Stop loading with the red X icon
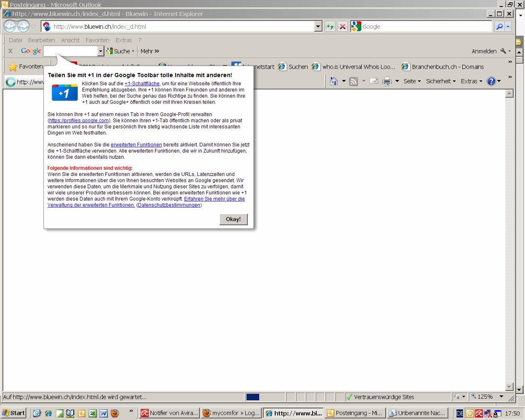This screenshot has width=525, height=420. coord(342,27)
